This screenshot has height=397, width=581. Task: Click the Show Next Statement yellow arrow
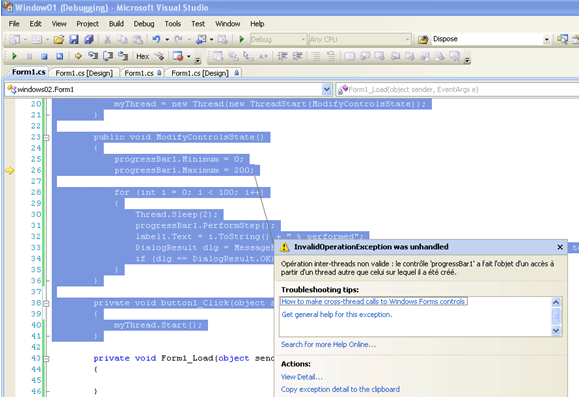click(78, 56)
